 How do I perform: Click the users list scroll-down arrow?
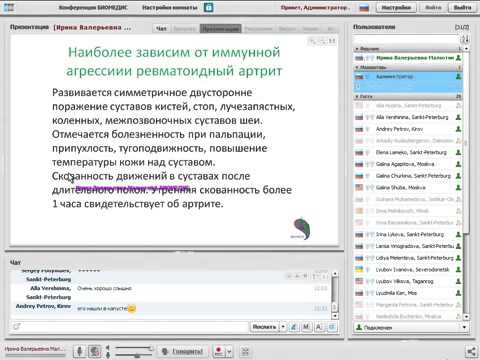click(x=466, y=317)
